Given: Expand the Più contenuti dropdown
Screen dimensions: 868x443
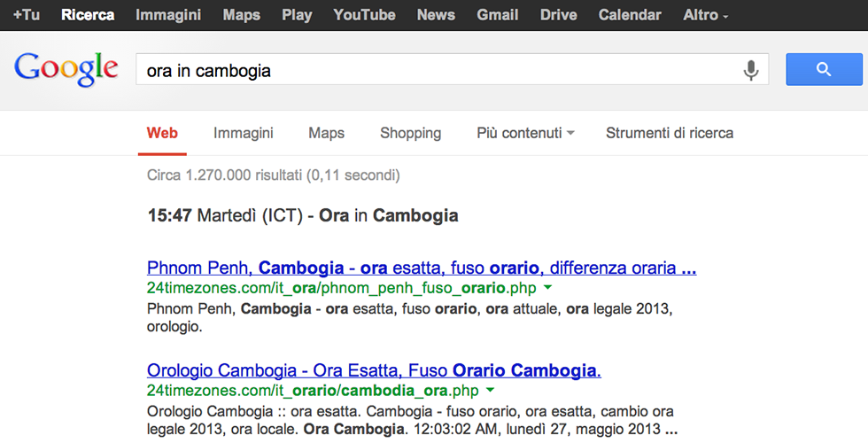Looking at the screenshot, I should pyautogui.click(x=525, y=133).
